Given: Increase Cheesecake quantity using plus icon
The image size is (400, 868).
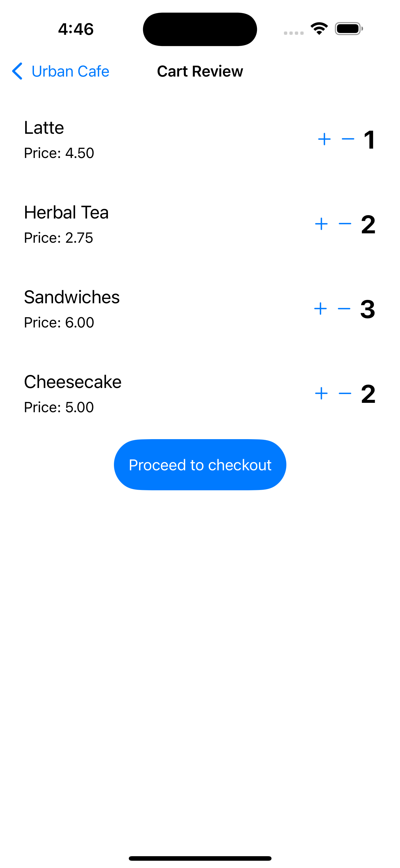Looking at the screenshot, I should (x=321, y=393).
